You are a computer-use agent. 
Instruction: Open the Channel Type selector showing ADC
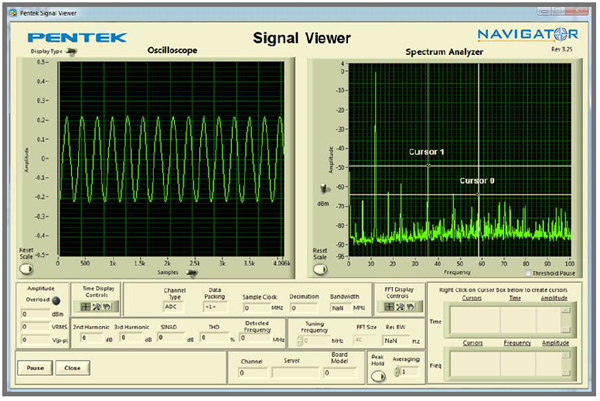173,307
